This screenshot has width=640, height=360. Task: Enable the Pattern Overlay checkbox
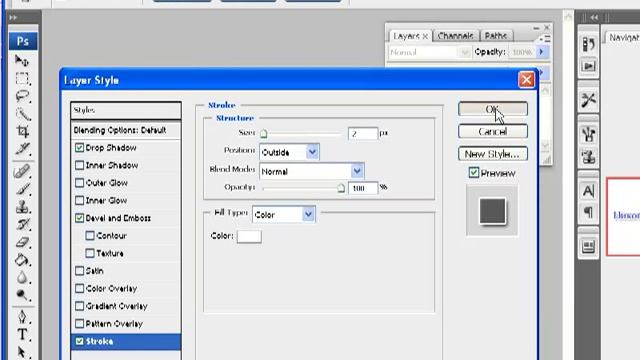(79, 324)
